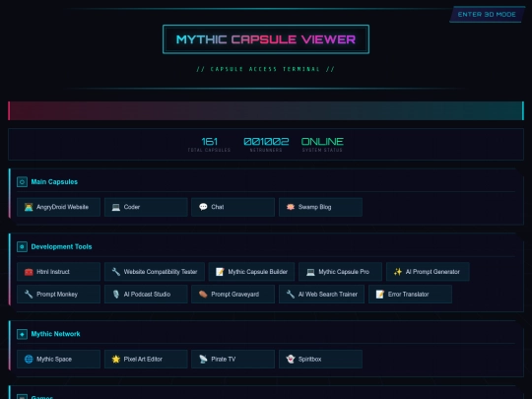Select the Error Translator label

[x=408, y=295]
